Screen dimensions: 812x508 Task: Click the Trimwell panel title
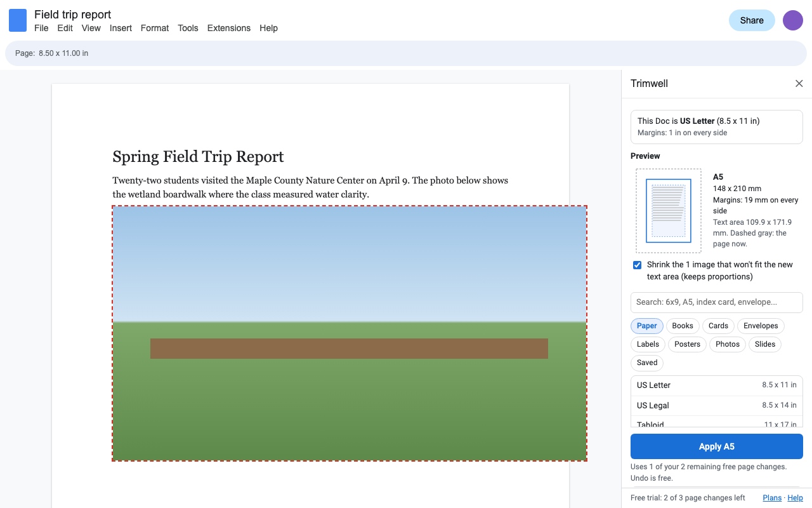pyautogui.click(x=649, y=84)
